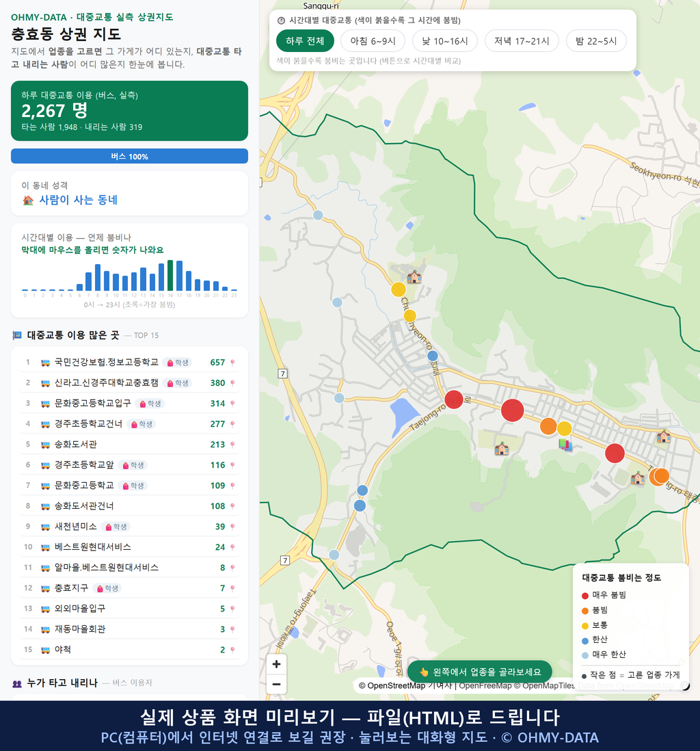Image resolution: width=700 pixels, height=751 pixels.
Task: Zoom out the map with minus button
Action: [276, 684]
